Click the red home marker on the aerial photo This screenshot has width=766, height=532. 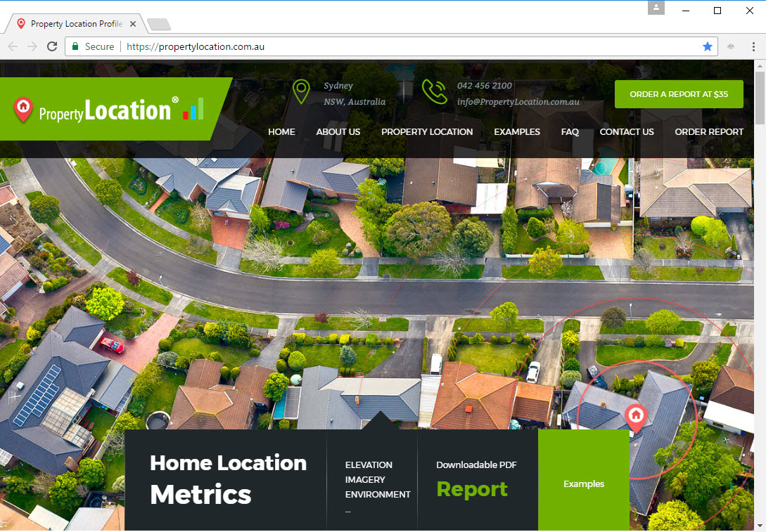[x=635, y=416]
